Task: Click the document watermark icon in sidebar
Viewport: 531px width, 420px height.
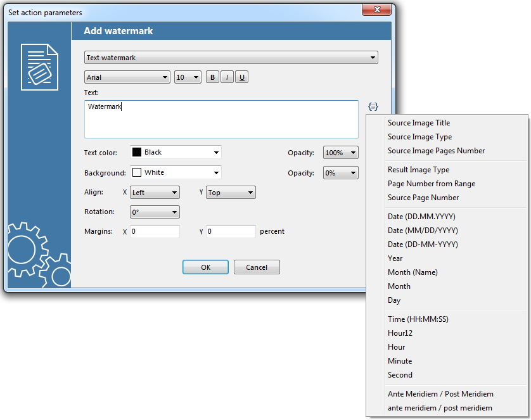Action: (39, 67)
